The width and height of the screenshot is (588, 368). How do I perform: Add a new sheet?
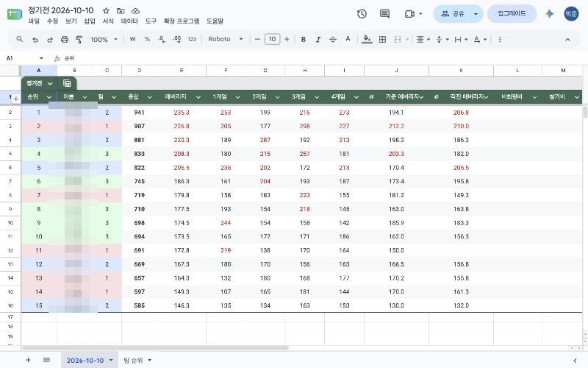(28, 360)
